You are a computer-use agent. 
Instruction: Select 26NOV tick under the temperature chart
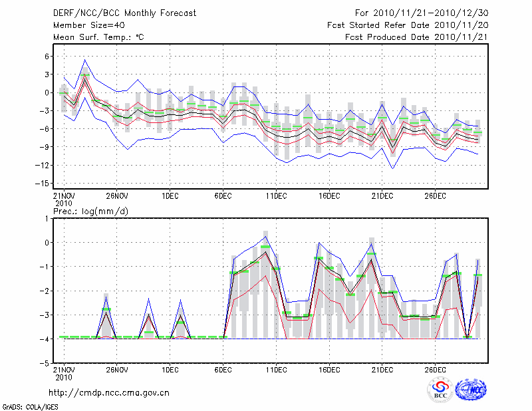[x=116, y=196]
